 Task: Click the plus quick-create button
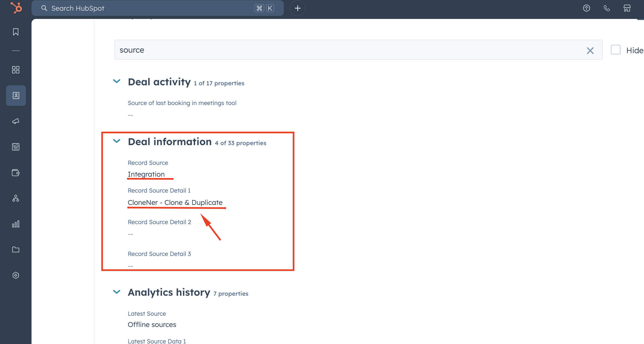click(x=298, y=8)
